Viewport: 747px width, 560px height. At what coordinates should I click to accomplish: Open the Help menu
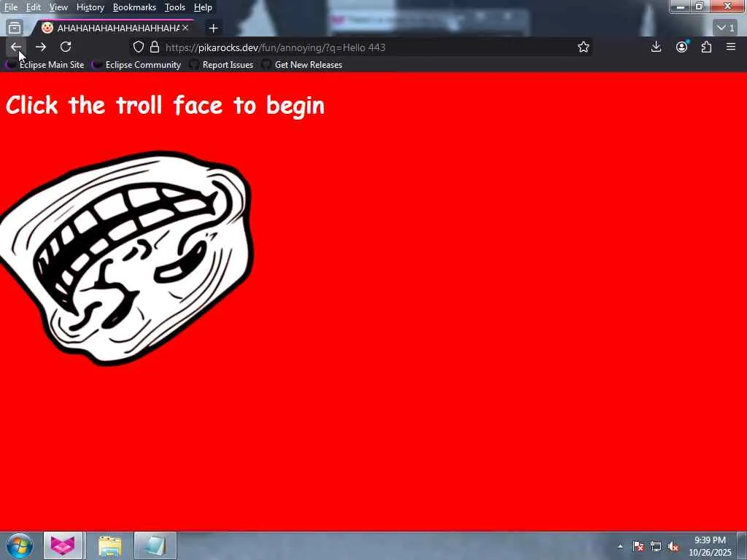pyautogui.click(x=203, y=7)
